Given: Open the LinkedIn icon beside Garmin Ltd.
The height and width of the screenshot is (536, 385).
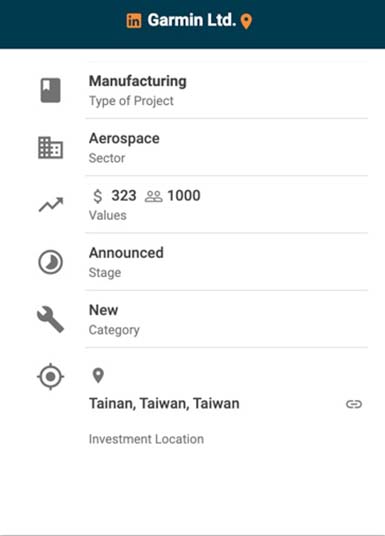Looking at the screenshot, I should click(x=134, y=21).
